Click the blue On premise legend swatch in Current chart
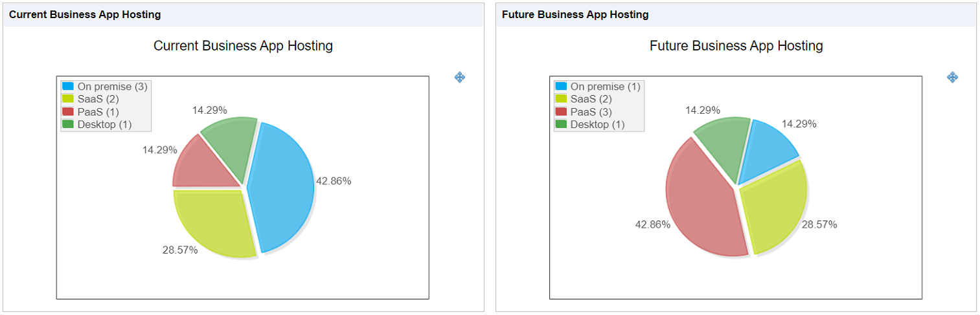This screenshot has height=315, width=980. 67,86
